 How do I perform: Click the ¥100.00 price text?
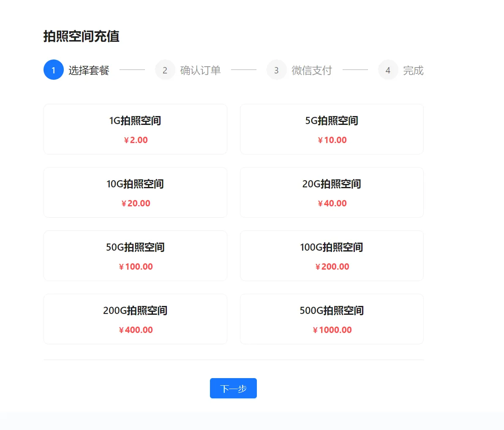136,267
